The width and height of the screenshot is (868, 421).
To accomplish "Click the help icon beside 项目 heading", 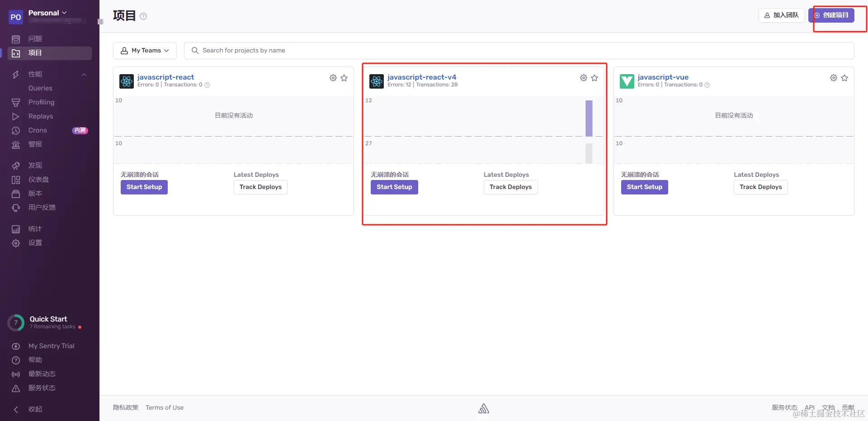I will (x=143, y=16).
